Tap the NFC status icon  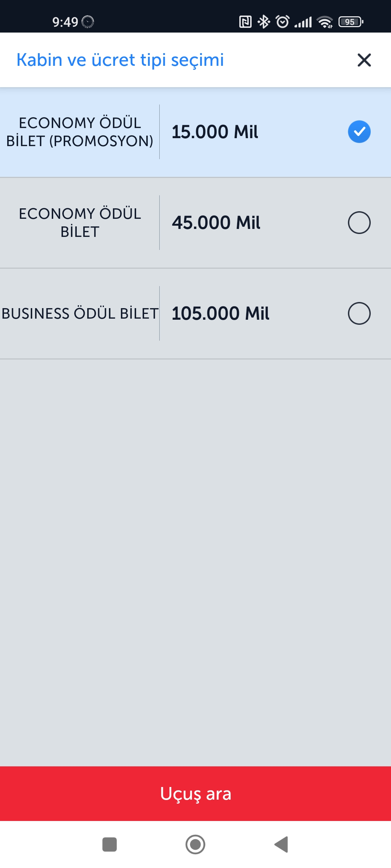[245, 22]
